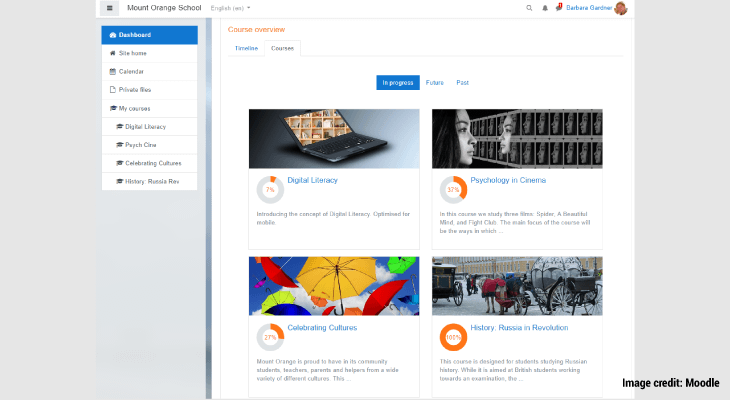
Task: Show Past courses
Action: point(462,82)
